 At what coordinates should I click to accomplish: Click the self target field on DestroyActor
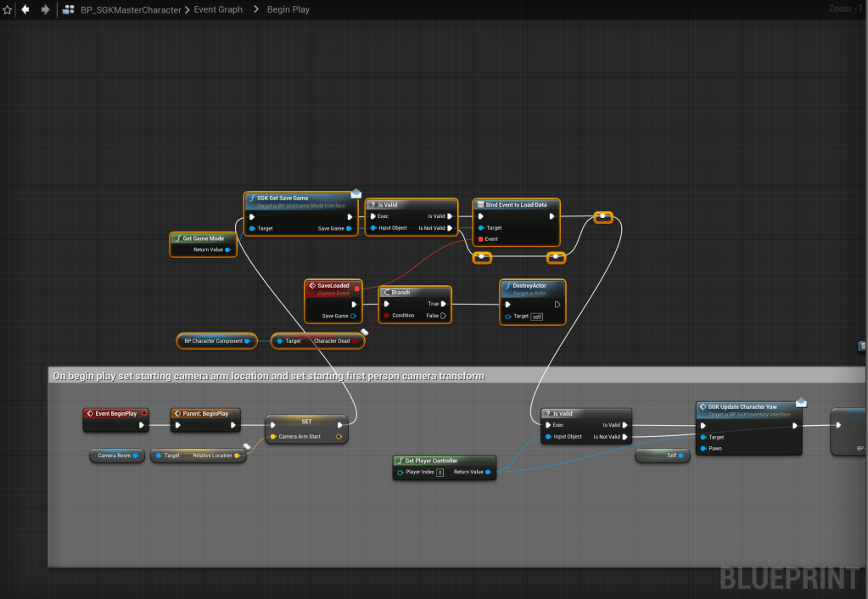point(536,316)
